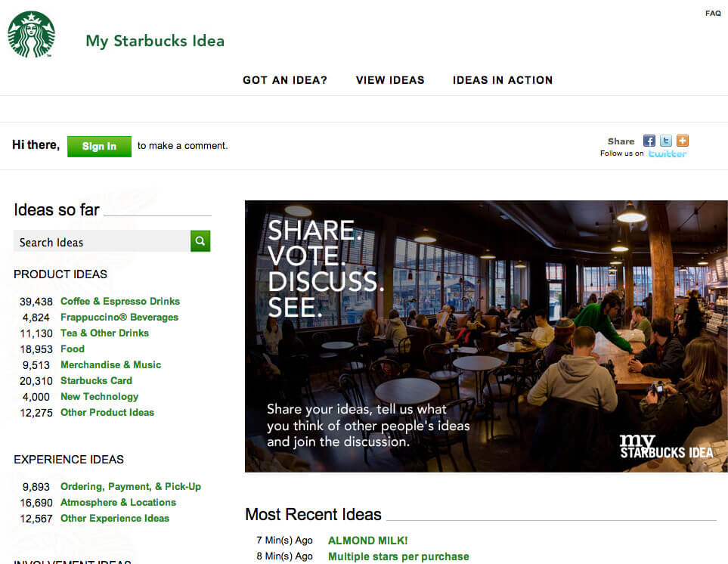Open New Technology category
Screen dimensions: 728x564
click(x=99, y=396)
